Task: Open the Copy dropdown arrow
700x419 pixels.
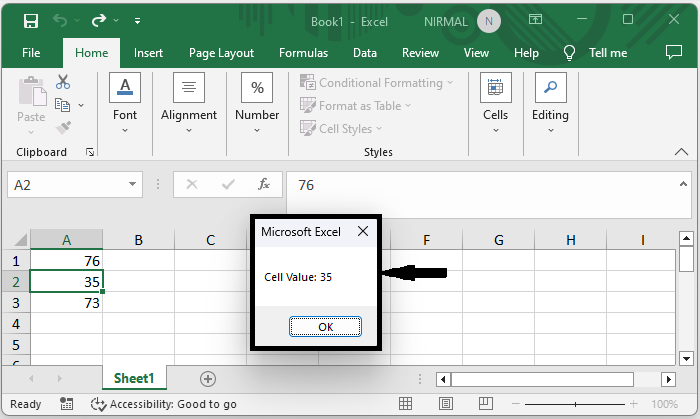Action: [x=81, y=105]
